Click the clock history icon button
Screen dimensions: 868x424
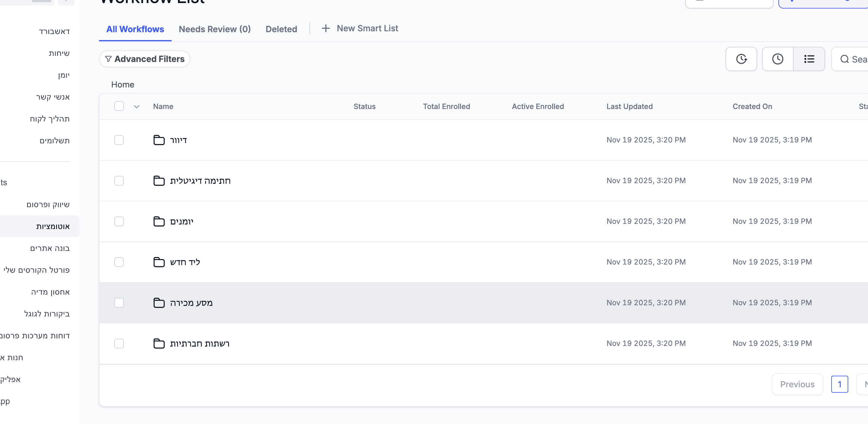point(777,59)
